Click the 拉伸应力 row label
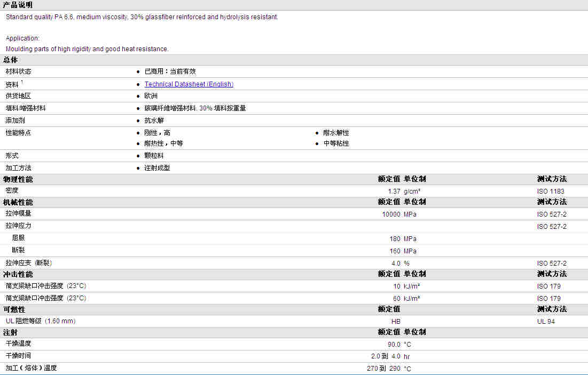 pyautogui.click(x=18, y=226)
